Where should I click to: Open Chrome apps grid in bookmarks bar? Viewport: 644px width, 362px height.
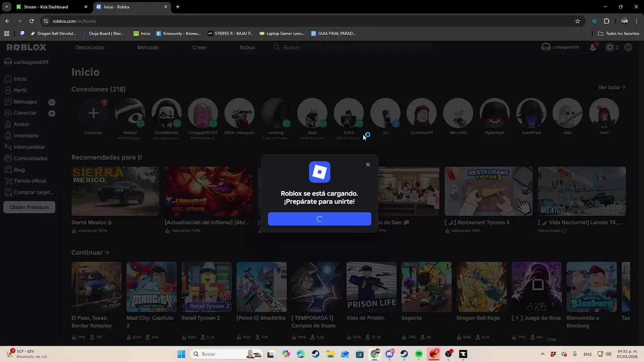7,34
